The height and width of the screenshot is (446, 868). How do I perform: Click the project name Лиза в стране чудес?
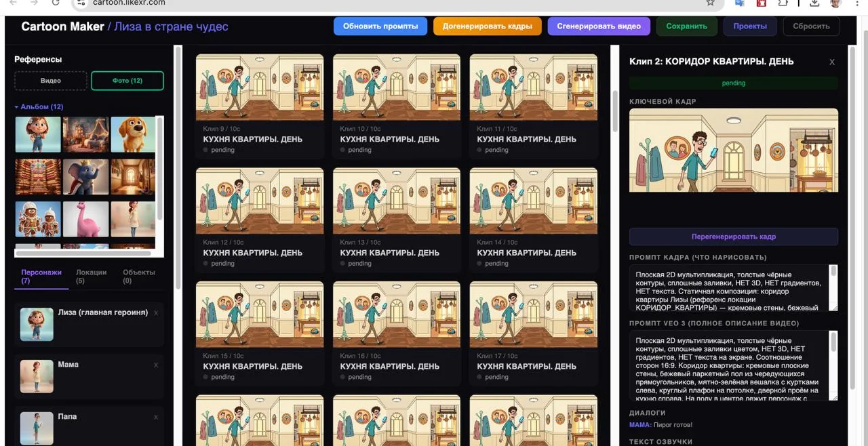coord(171,26)
